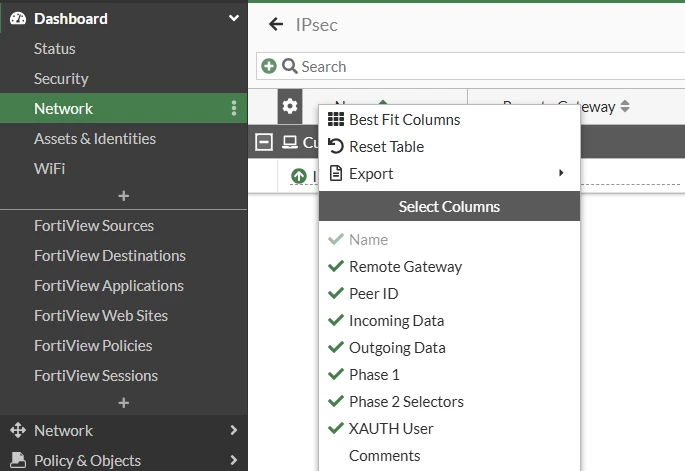Viewport: 685px width, 471px height.
Task: Click the search magnifier icon
Action: click(290, 66)
